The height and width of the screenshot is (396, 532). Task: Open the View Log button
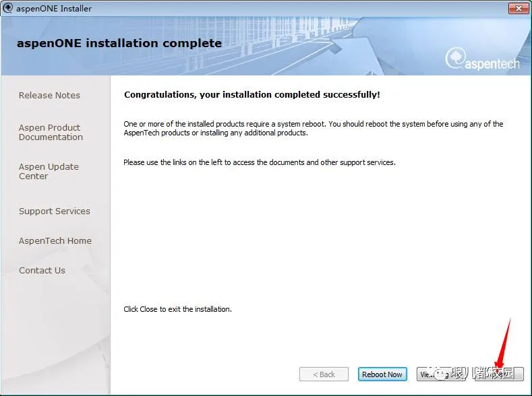[x=441, y=374]
